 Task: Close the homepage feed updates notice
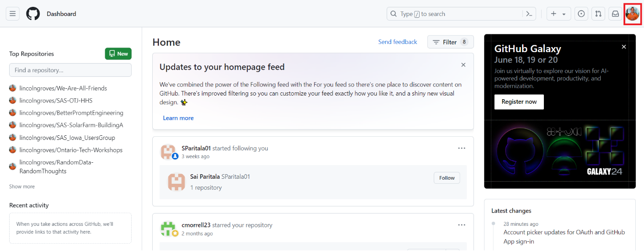(463, 65)
